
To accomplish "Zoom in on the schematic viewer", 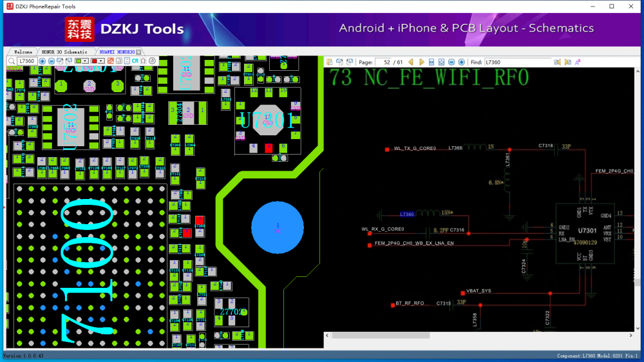I will [461, 62].
